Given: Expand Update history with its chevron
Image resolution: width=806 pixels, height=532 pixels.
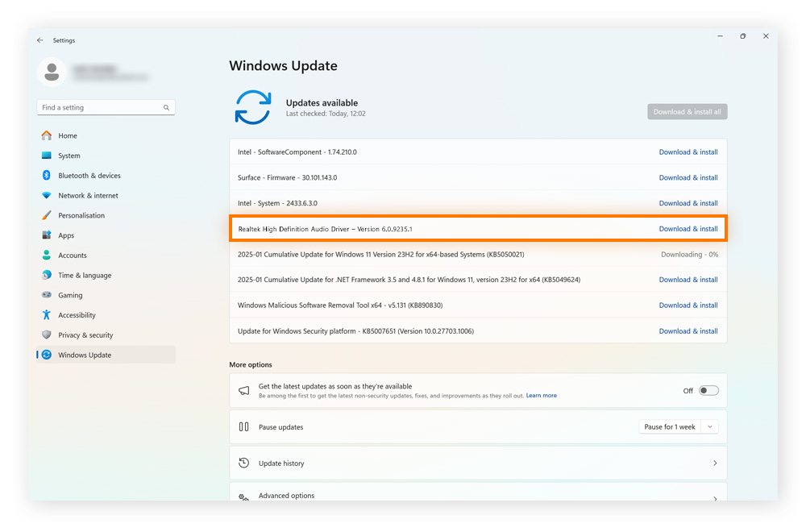Looking at the screenshot, I should click(x=715, y=463).
